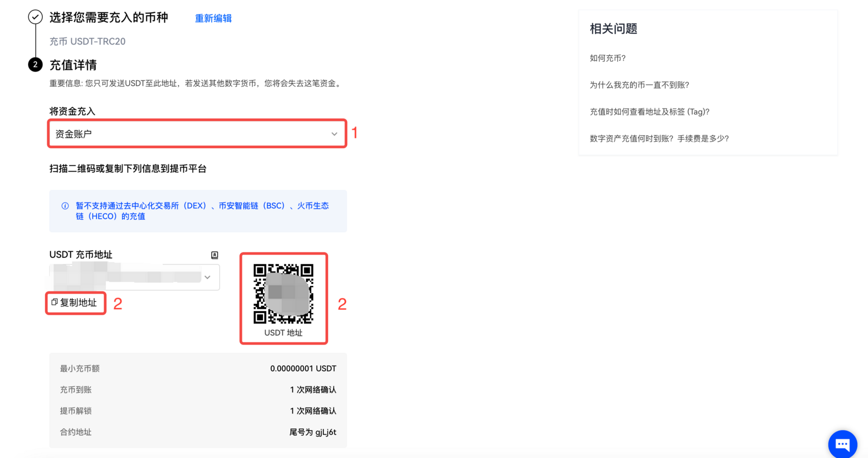This screenshot has width=868, height=458.
Task: Open the 资金账户 account dropdown
Action: (x=197, y=134)
